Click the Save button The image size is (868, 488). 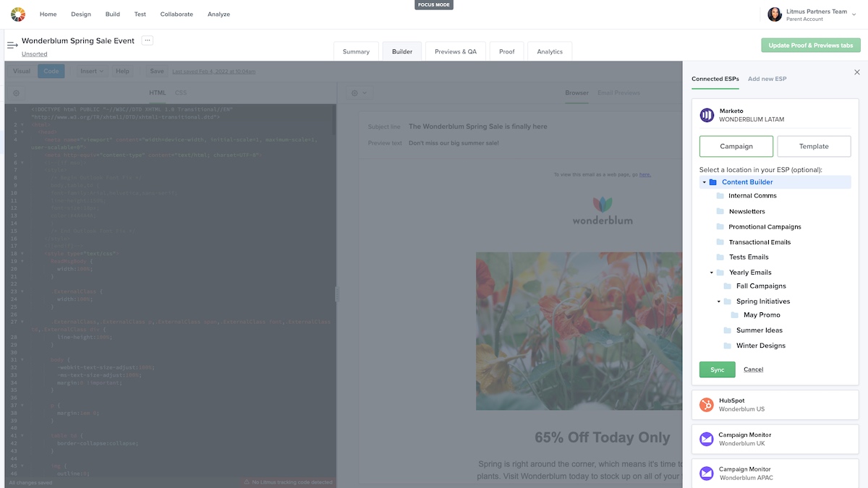point(156,71)
